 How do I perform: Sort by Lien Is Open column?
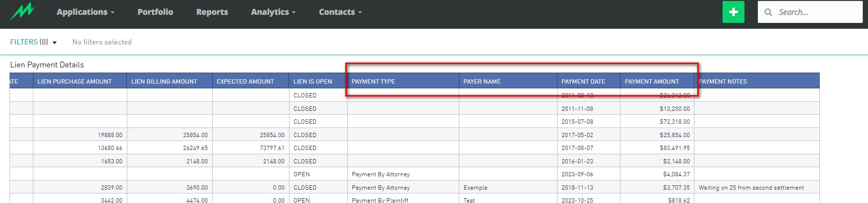312,82
